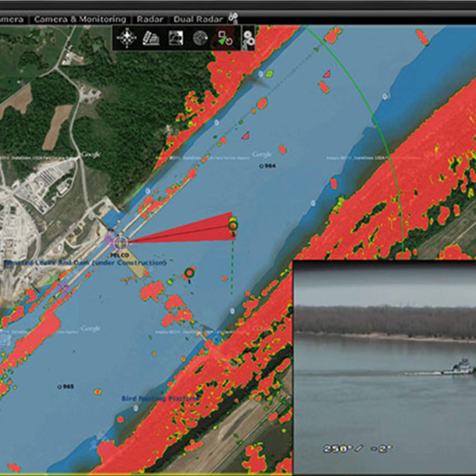This screenshot has width=476, height=476.
Task: Click the lower red triangle buoy marker
Action: click(245, 136)
